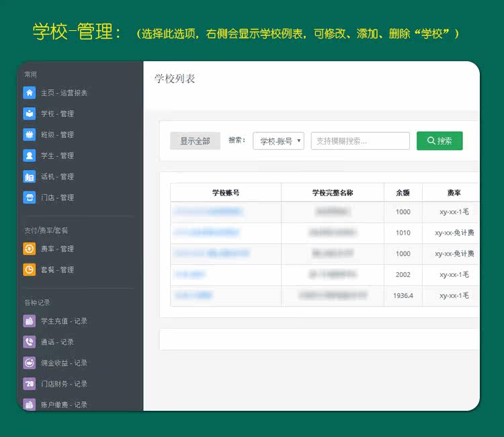Open 门店 - 管理 menu item

(57, 198)
